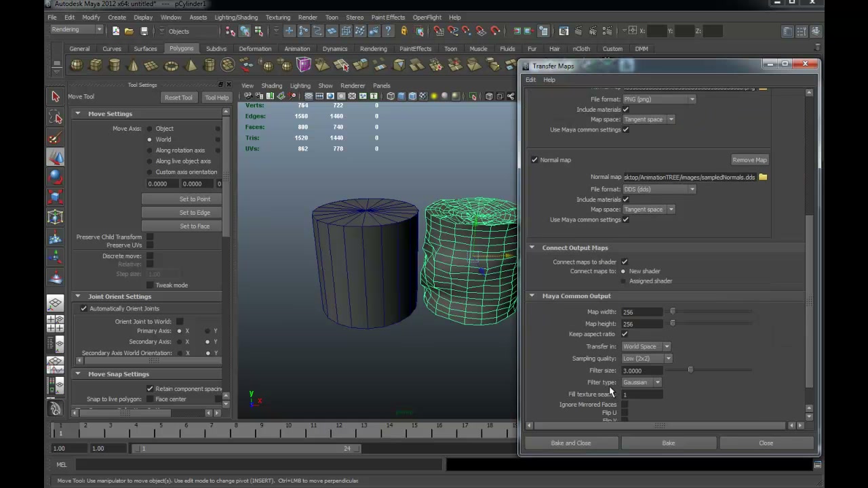Switch to the Rotate tool

click(56, 178)
